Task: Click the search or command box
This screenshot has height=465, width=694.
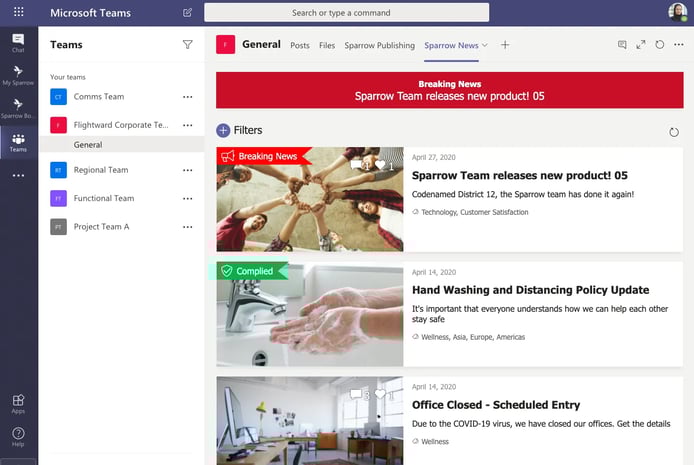Action: (x=346, y=13)
